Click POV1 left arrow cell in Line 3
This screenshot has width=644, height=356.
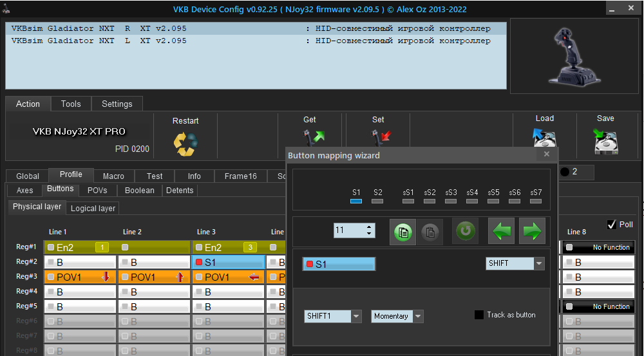[x=228, y=277]
